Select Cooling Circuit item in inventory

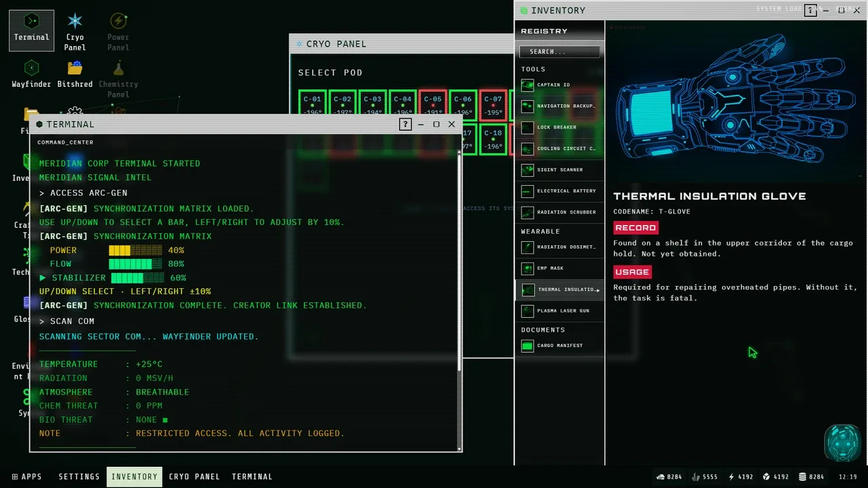click(559, 148)
